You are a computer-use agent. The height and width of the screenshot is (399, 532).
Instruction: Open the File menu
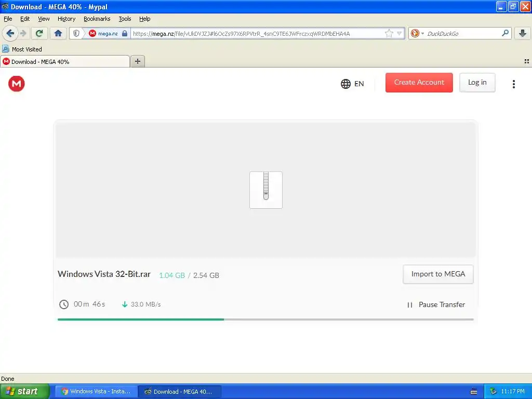pyautogui.click(x=8, y=19)
